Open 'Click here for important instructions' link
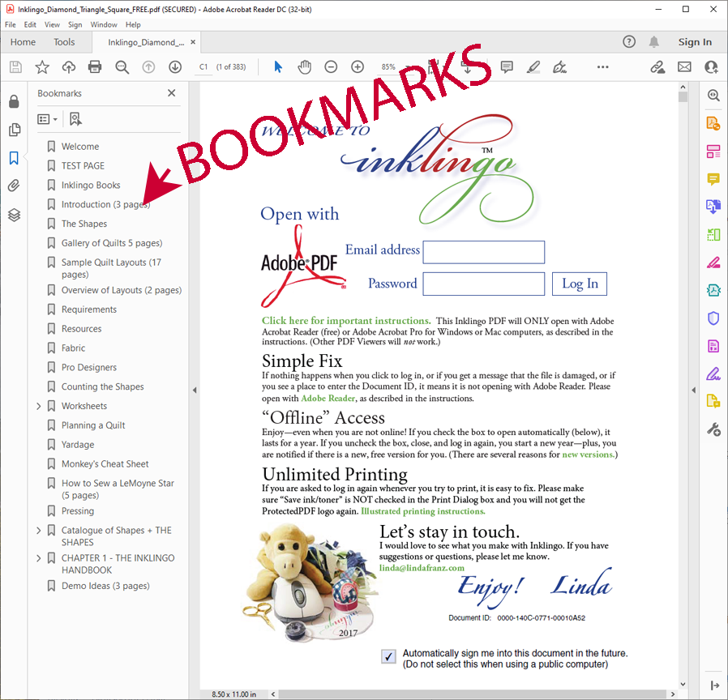 pyautogui.click(x=346, y=321)
